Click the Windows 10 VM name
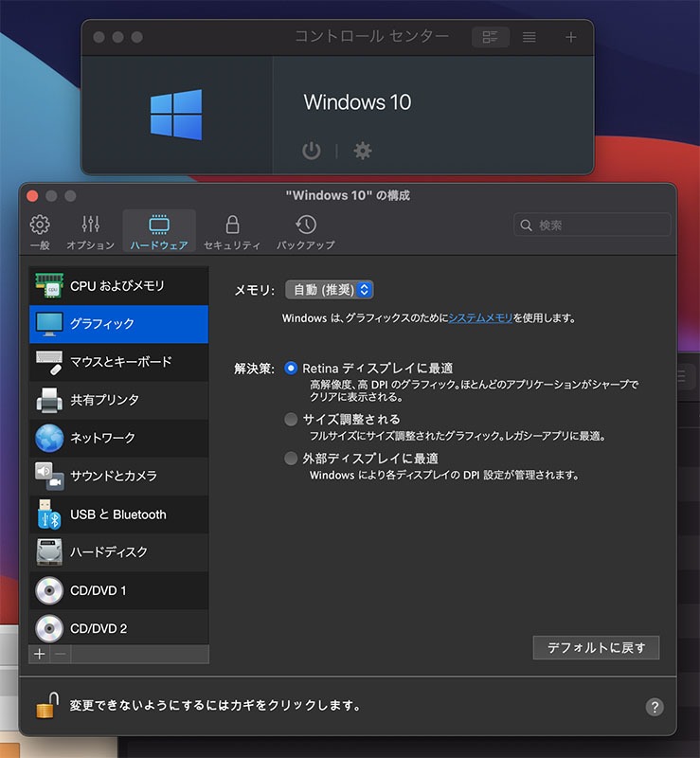The image size is (700, 758). click(x=357, y=102)
